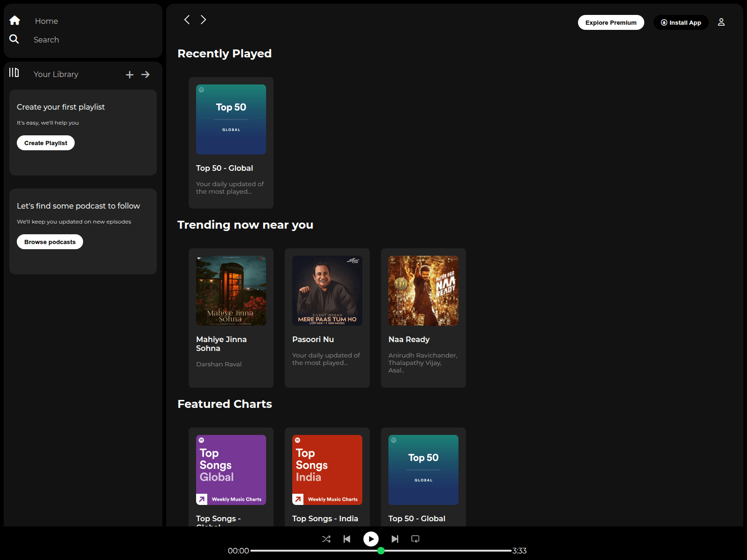
Task: Click 'Create your first playlist' text
Action: click(x=61, y=107)
